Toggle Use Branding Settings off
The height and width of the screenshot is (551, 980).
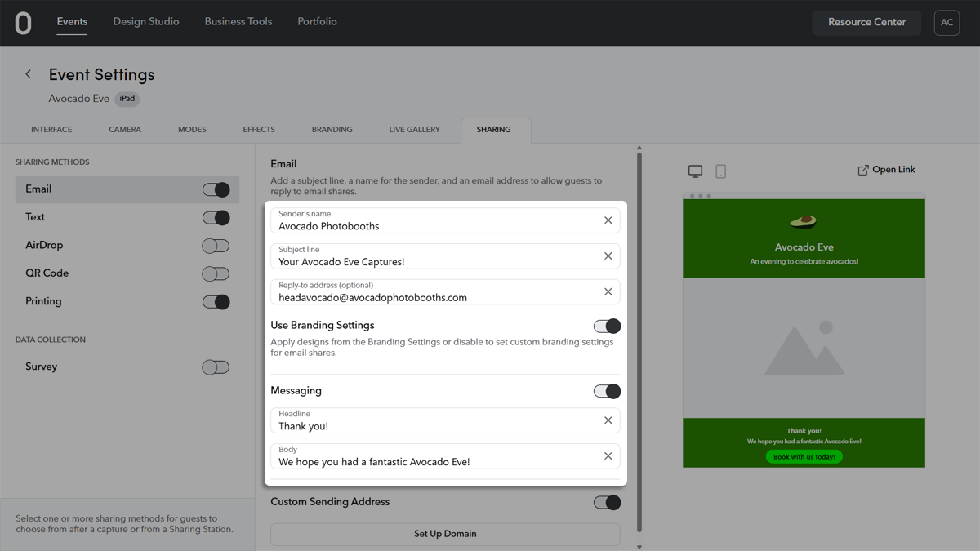tap(607, 326)
